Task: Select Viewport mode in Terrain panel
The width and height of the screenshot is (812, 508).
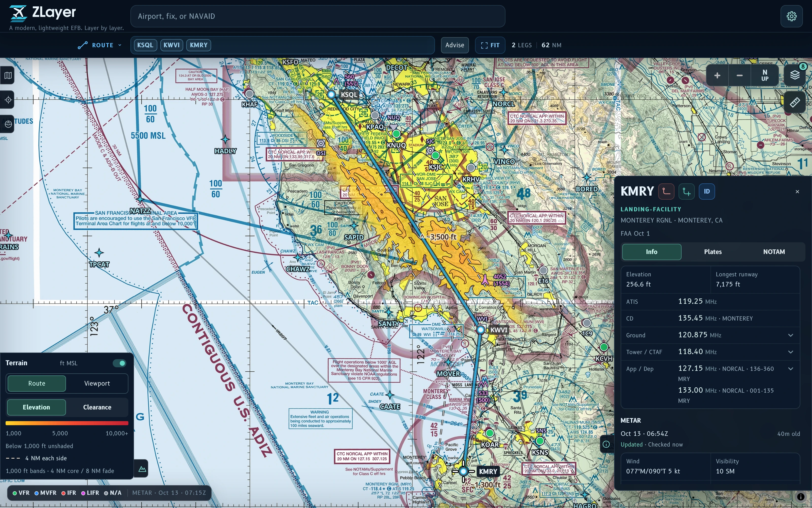Action: [x=97, y=383]
